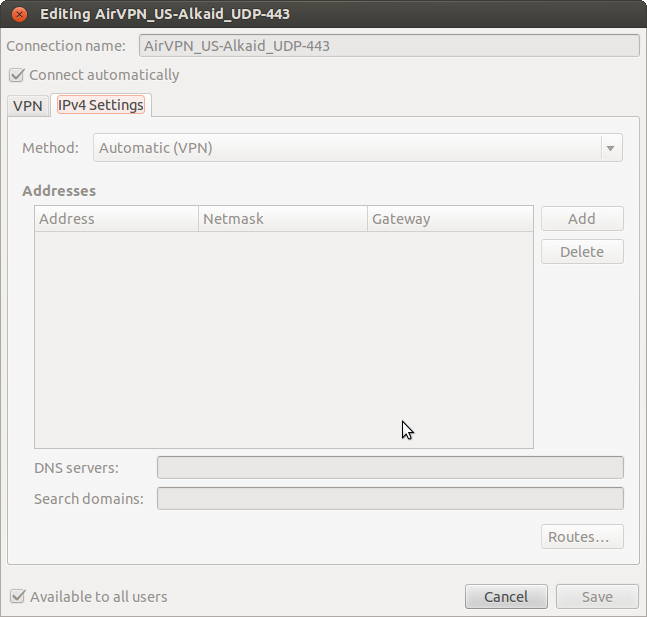This screenshot has width=647, height=617.
Task: Switch to the VPN tab
Action: click(x=28, y=106)
